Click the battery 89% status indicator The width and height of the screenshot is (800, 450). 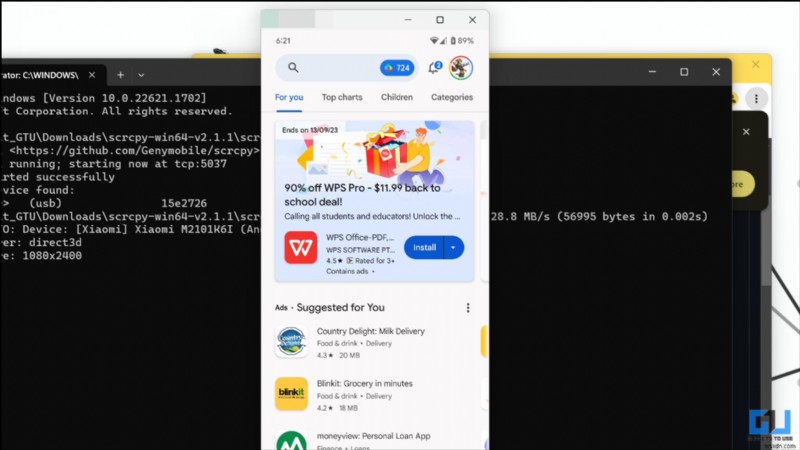[x=462, y=41]
